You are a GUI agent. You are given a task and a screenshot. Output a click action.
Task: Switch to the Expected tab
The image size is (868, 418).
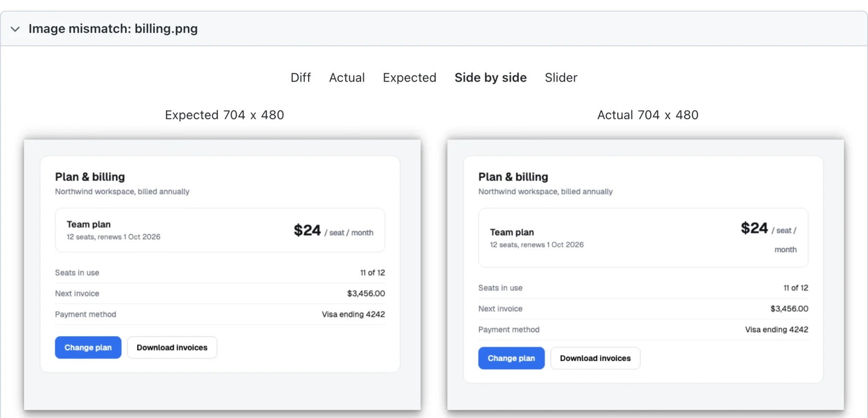coord(409,78)
